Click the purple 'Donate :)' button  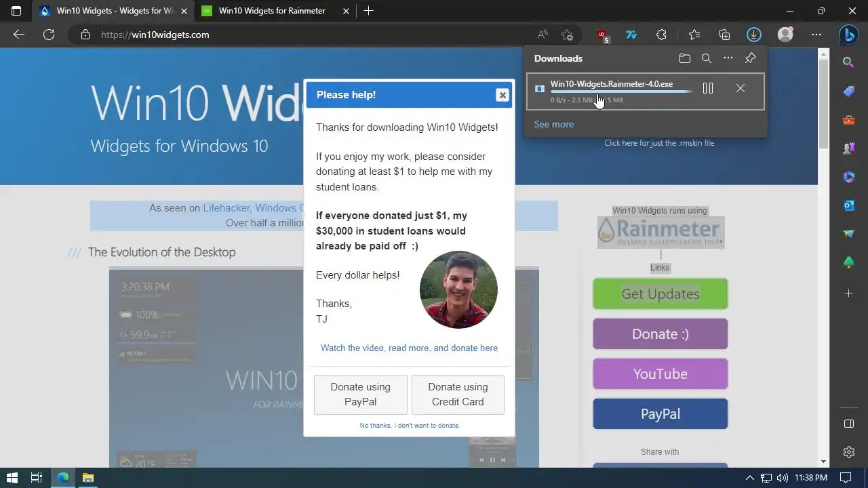(x=660, y=334)
